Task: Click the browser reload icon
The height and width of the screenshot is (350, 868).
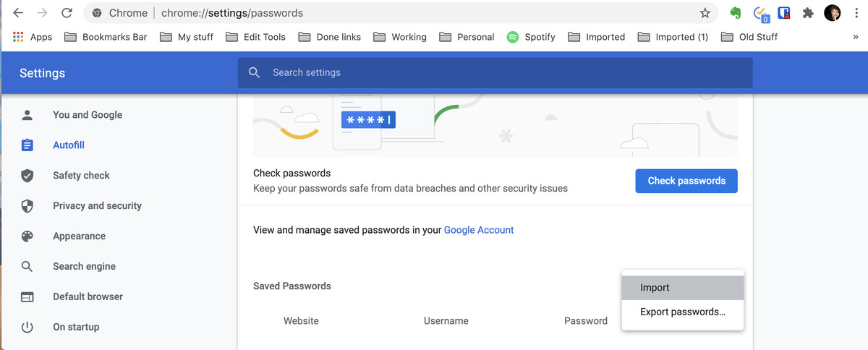Action: 67,13
